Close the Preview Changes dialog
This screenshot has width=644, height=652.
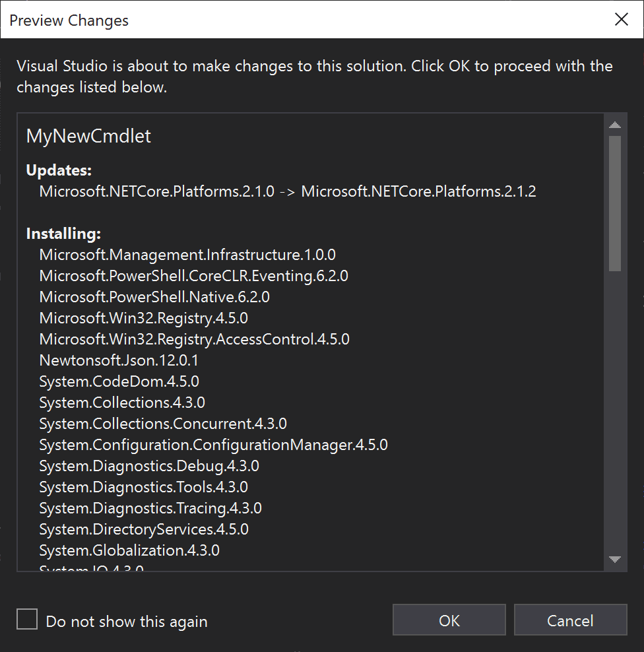click(621, 20)
